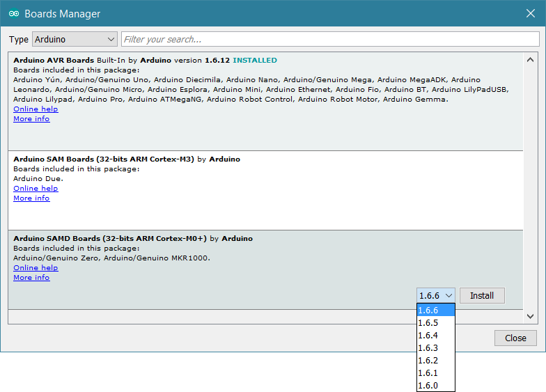The width and height of the screenshot is (546, 392).
Task: Open More info for Arduino SAM Boards
Action: click(32, 198)
